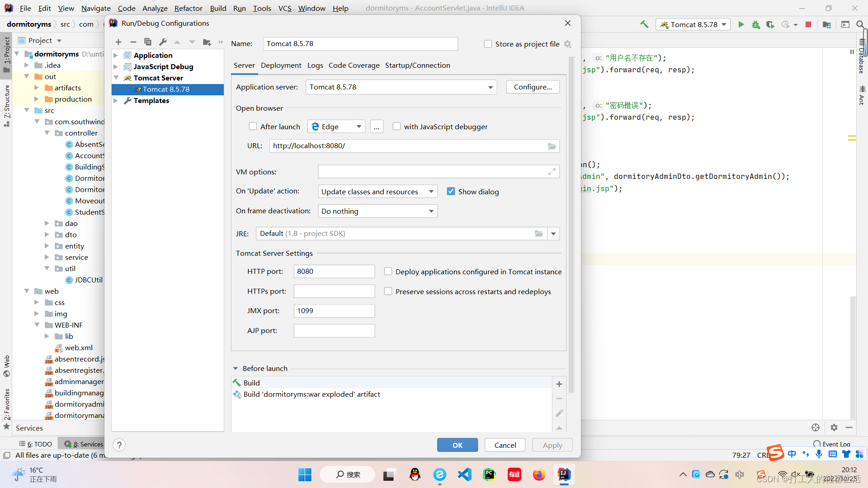Click into the HTTP port field
This screenshot has width=868, height=488.
tap(334, 271)
